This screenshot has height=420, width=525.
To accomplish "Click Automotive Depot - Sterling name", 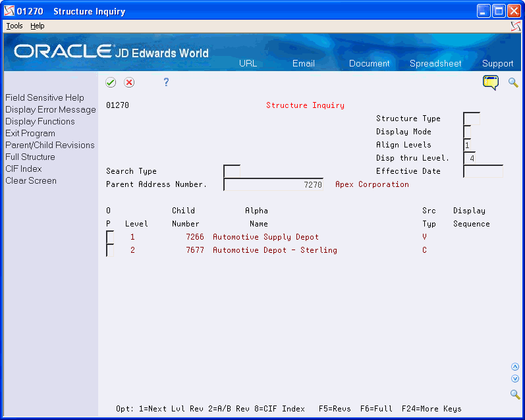I will tap(275, 250).
